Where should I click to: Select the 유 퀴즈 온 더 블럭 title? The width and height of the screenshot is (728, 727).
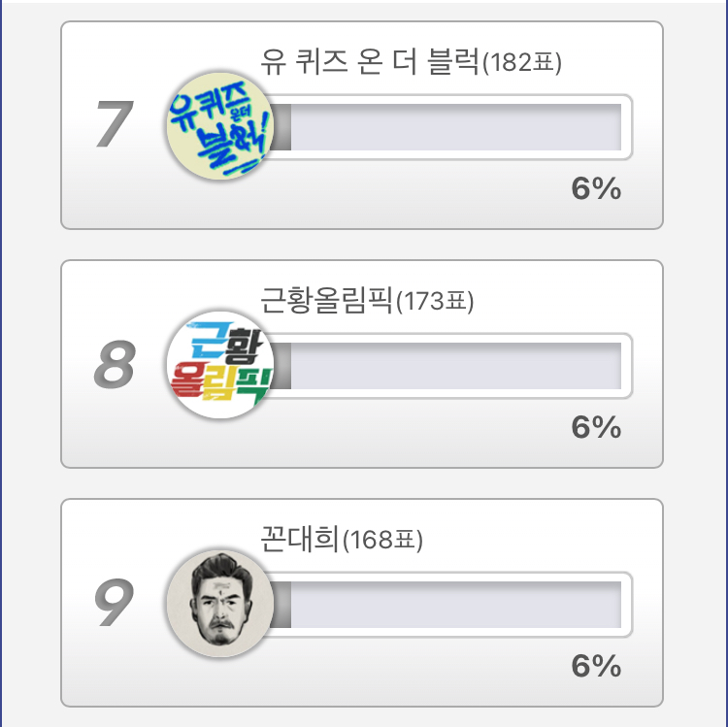pyautogui.click(x=371, y=62)
